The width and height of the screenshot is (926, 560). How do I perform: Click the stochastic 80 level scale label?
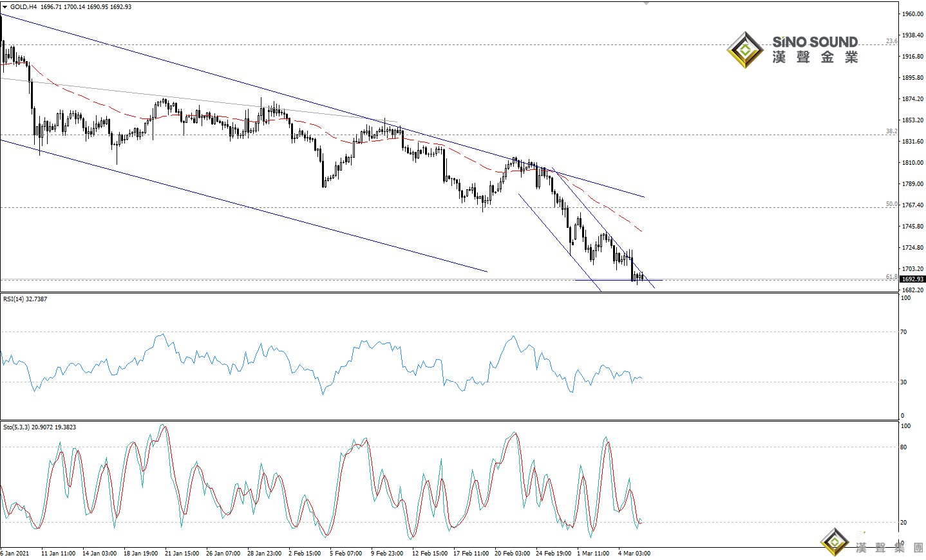[903, 447]
